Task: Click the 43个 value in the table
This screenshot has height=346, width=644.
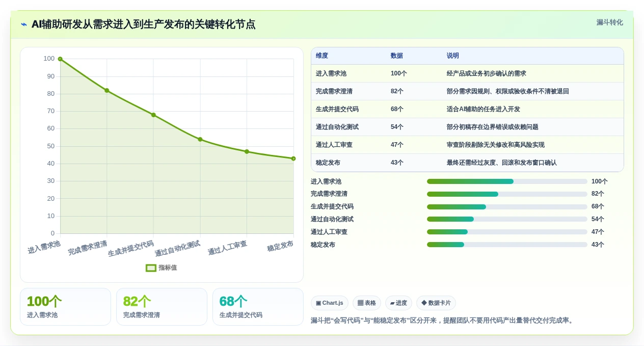Action: click(397, 163)
